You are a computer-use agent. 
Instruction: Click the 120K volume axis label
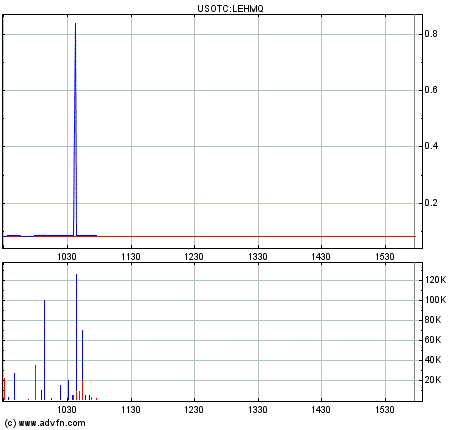coord(435,280)
